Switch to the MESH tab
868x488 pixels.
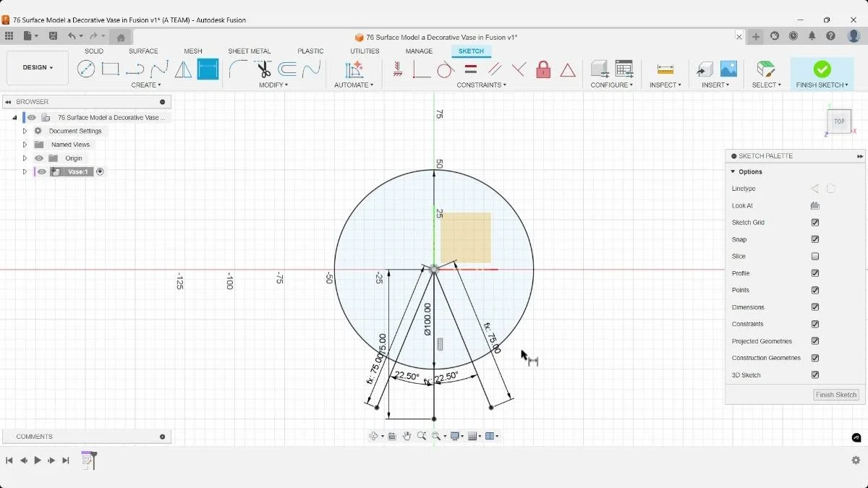193,51
